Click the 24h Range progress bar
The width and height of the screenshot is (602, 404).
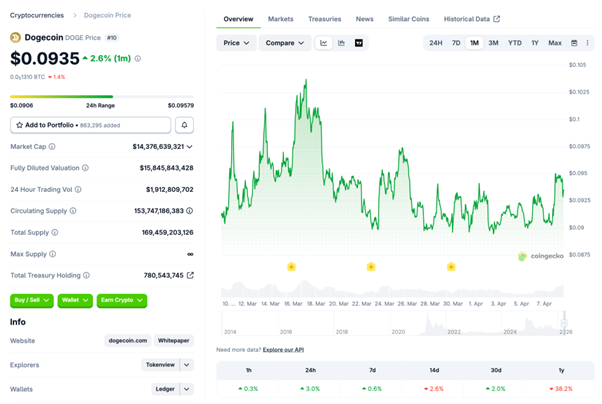click(x=102, y=97)
